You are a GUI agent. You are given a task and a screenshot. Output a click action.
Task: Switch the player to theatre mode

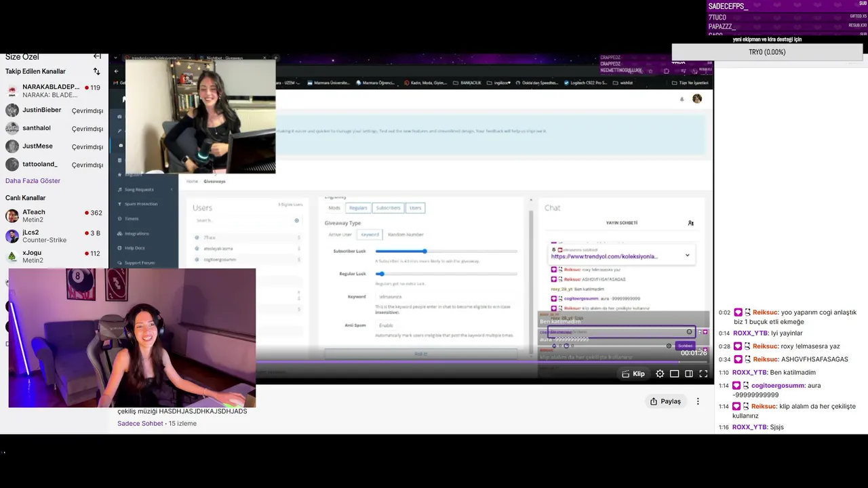675,373
